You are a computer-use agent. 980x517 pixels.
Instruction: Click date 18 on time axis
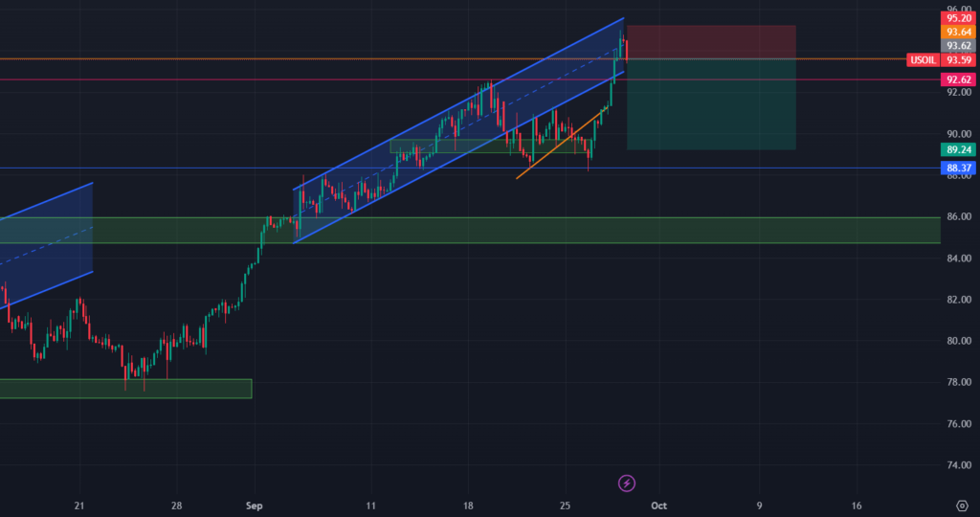(x=468, y=506)
